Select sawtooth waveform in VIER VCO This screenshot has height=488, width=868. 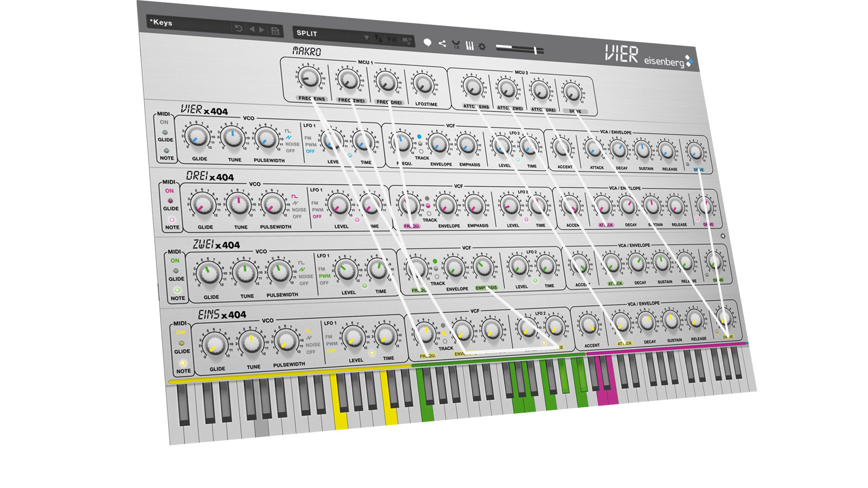click(289, 137)
